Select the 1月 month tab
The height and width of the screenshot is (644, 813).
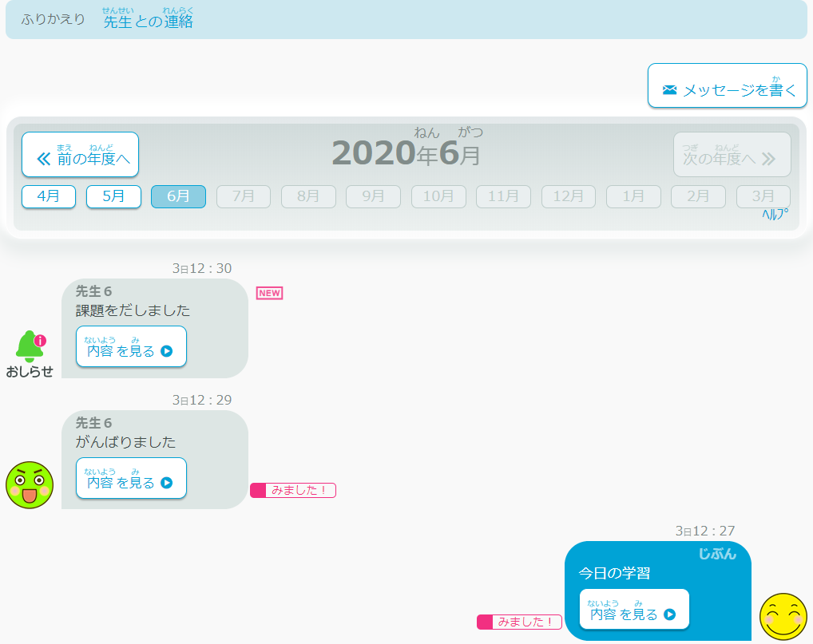coord(633,196)
